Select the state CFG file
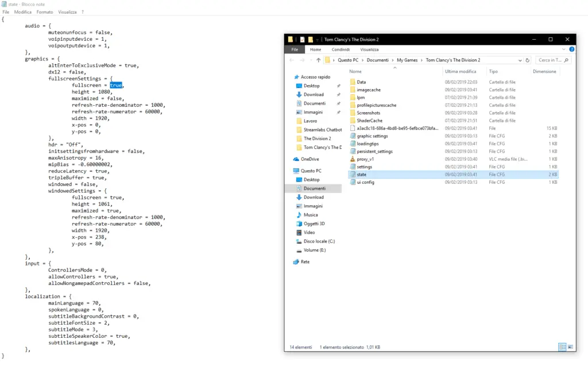Viewport: 588px width, 366px height. [x=454, y=175]
